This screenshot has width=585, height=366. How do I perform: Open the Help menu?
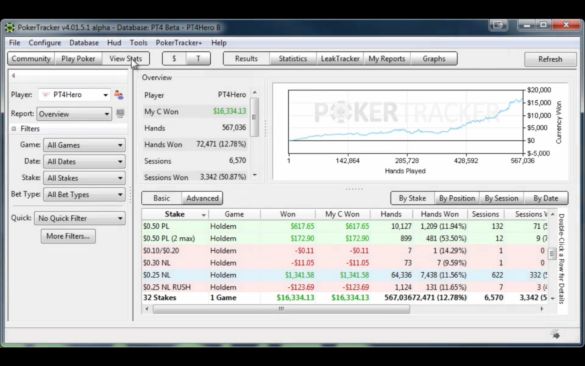coord(219,43)
